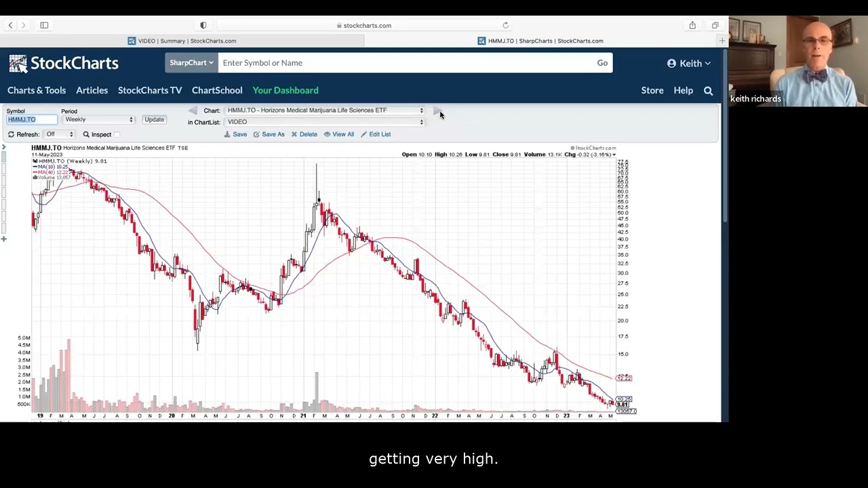Open the Keith account menu

[689, 63]
